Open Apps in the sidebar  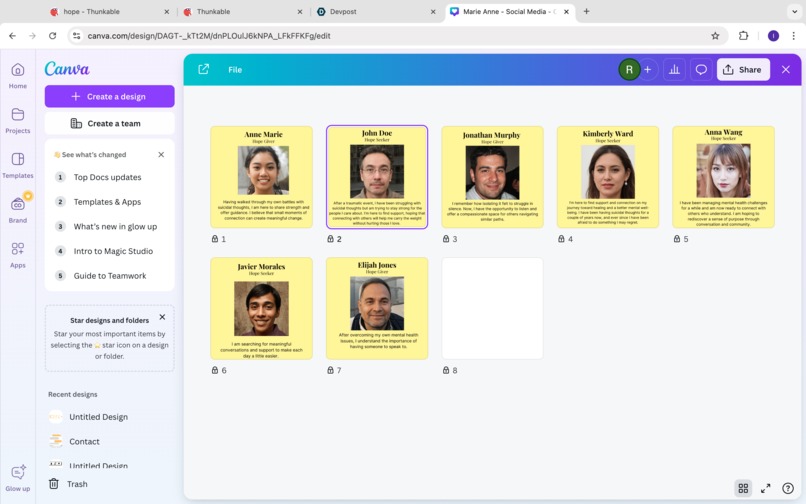tap(17, 255)
